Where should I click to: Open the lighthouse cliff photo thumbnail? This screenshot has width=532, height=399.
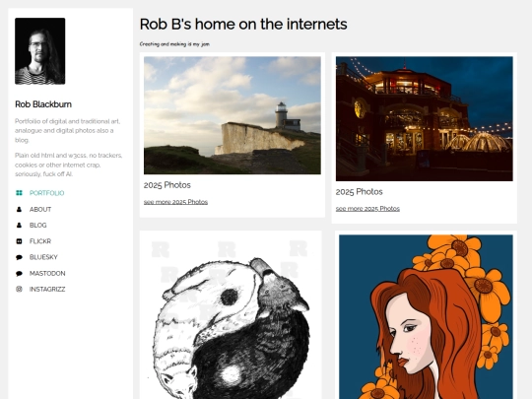(233, 115)
